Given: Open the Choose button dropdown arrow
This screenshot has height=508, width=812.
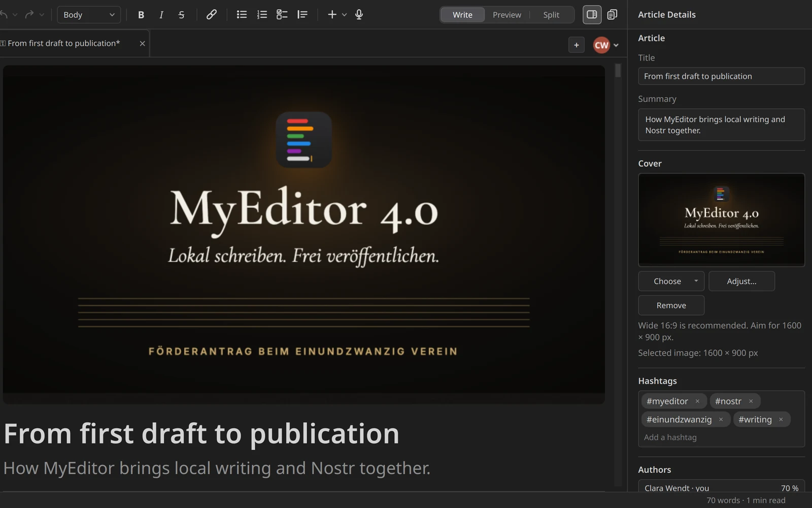Looking at the screenshot, I should [x=696, y=281].
